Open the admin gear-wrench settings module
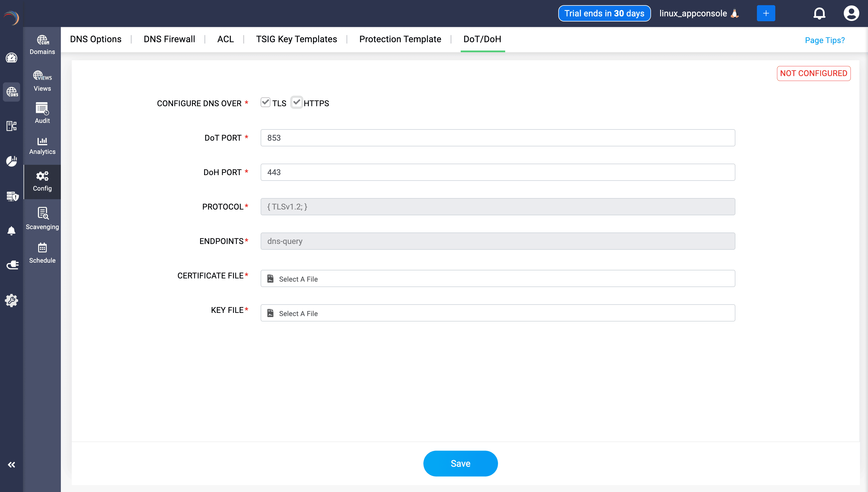 (11, 300)
